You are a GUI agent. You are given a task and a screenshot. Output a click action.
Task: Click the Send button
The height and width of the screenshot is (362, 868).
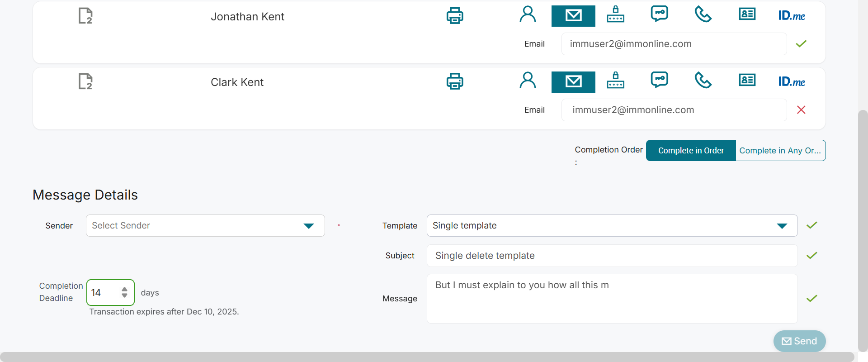click(x=799, y=341)
